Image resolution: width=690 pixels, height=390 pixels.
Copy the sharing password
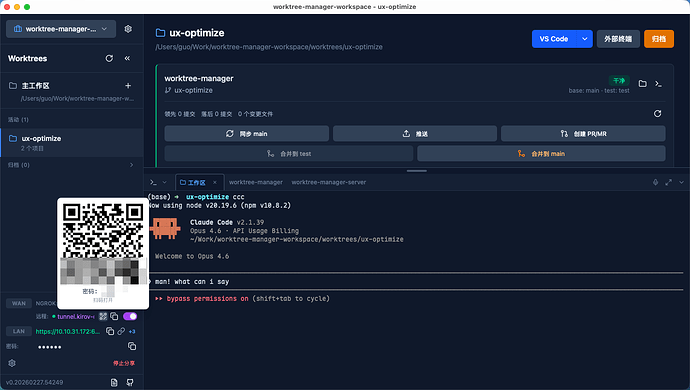tap(132, 346)
